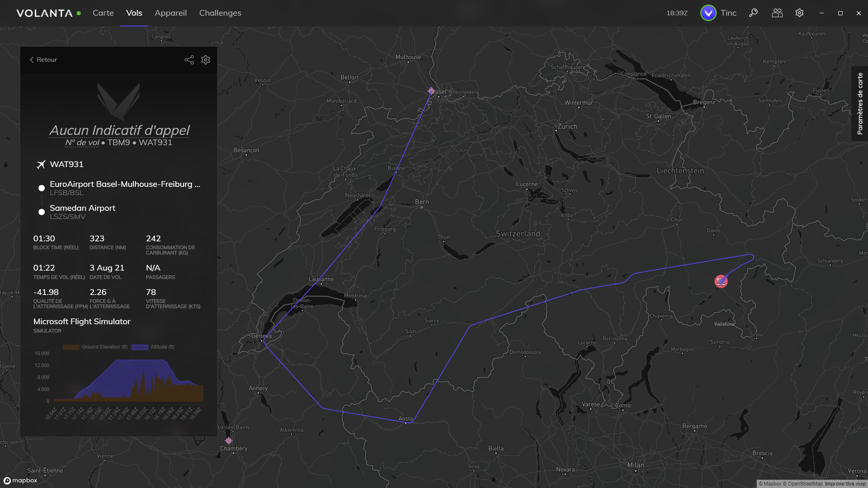Open the search key icon in the top bar

pos(753,13)
